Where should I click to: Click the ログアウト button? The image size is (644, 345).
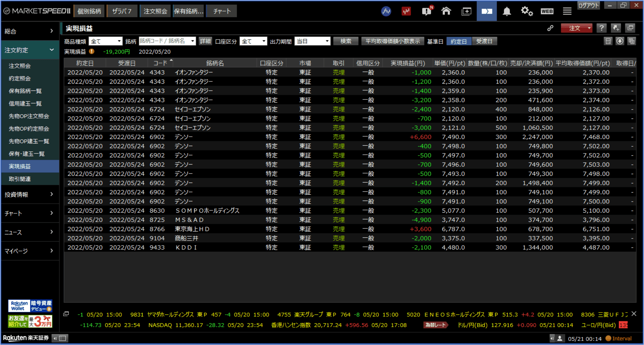(588, 5)
